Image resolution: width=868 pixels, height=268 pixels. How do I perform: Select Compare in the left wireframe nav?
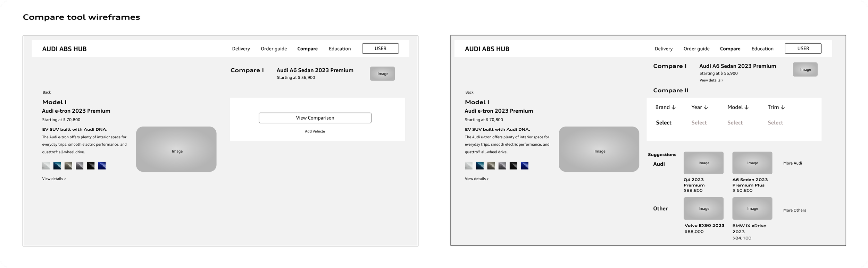click(x=307, y=49)
